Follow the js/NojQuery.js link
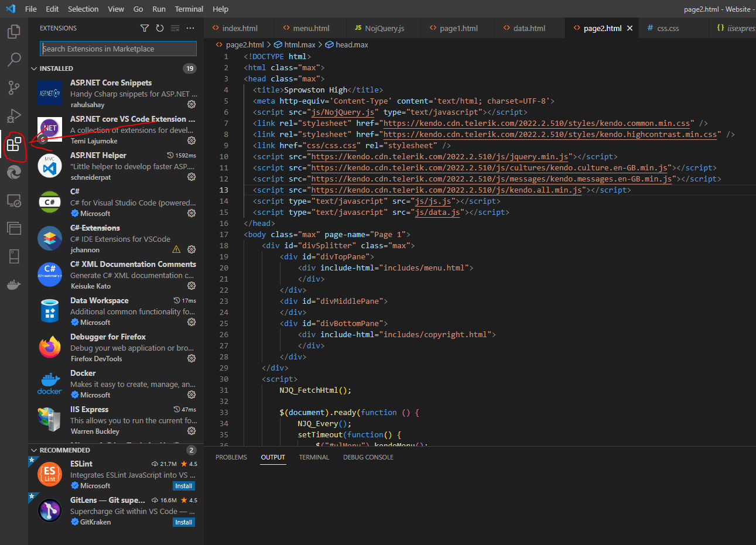The height and width of the screenshot is (545, 756). 343,112
